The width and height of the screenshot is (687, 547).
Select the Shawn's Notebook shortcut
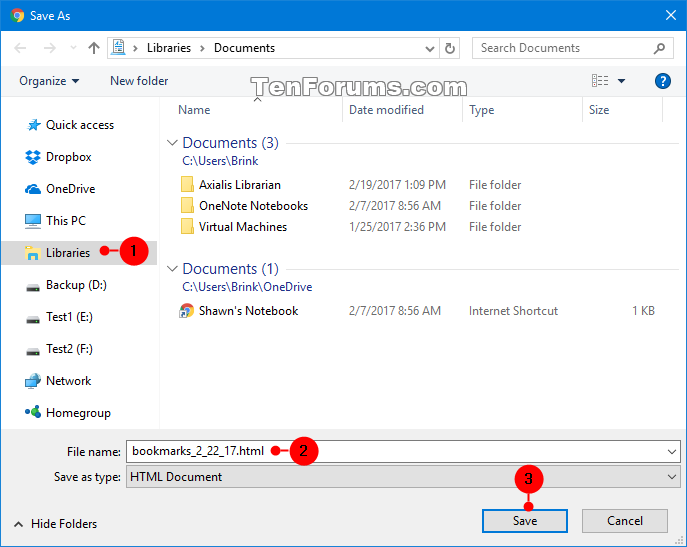(x=248, y=311)
